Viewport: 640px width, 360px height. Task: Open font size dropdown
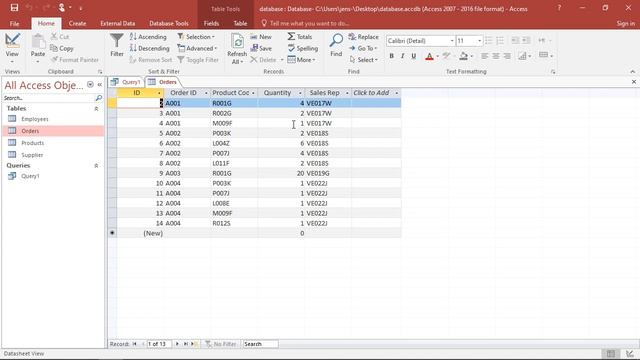(x=479, y=41)
